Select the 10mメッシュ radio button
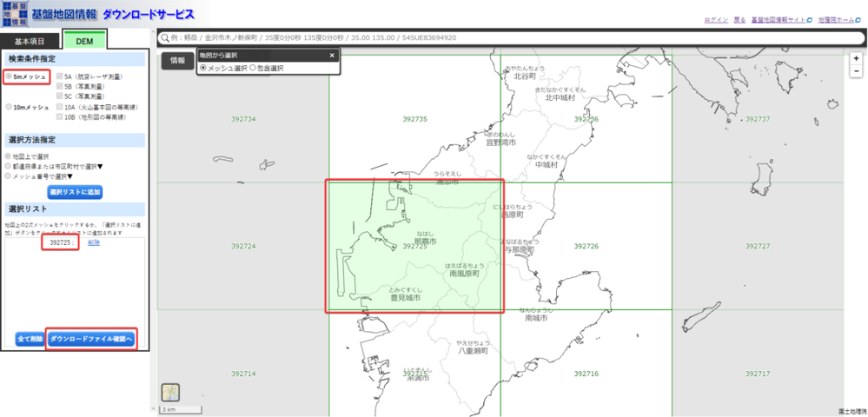 (9, 108)
